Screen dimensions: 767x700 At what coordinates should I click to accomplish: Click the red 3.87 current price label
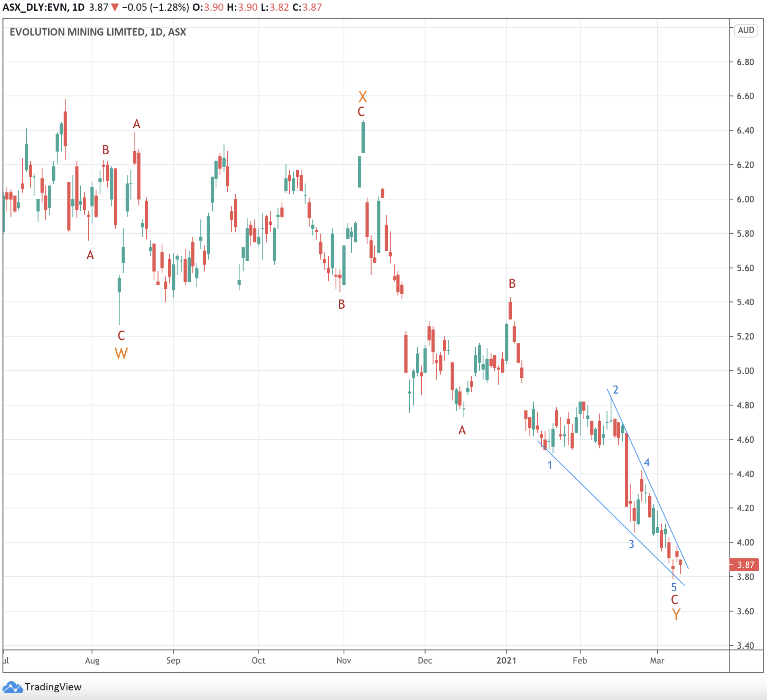click(x=745, y=564)
